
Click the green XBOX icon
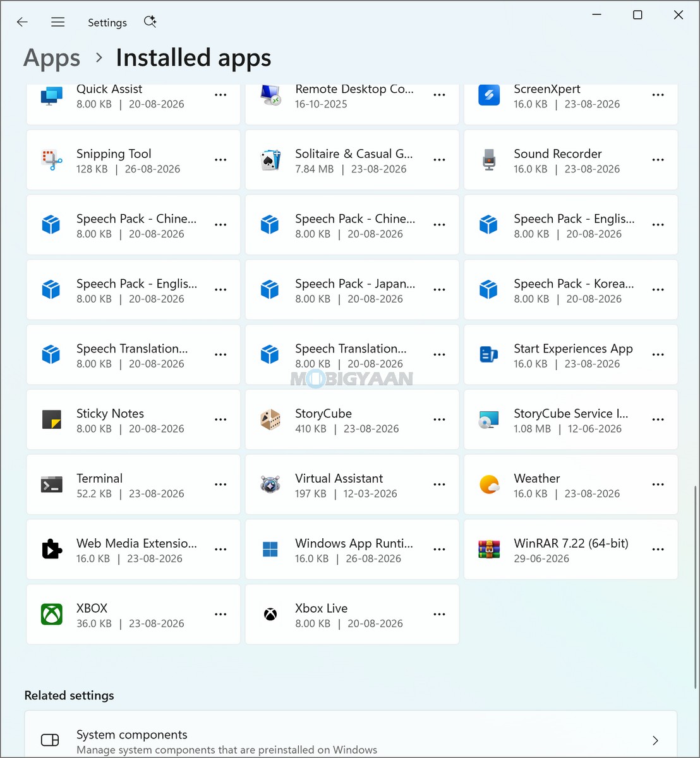tap(51, 615)
